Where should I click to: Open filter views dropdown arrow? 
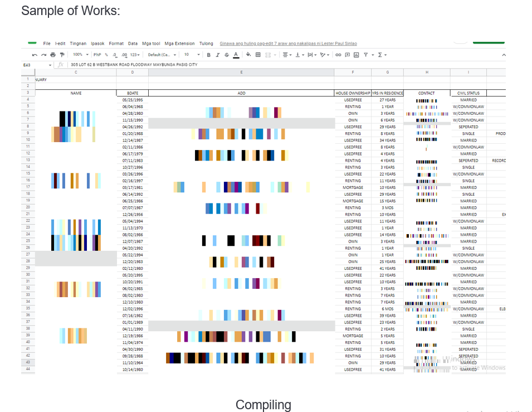[x=373, y=55]
